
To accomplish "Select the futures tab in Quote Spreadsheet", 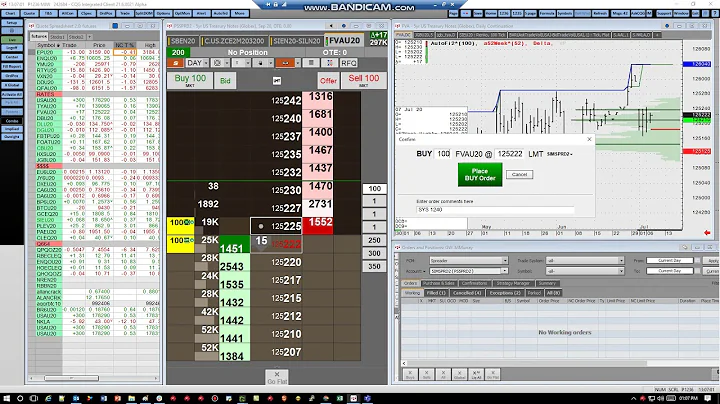I will pos(39,36).
